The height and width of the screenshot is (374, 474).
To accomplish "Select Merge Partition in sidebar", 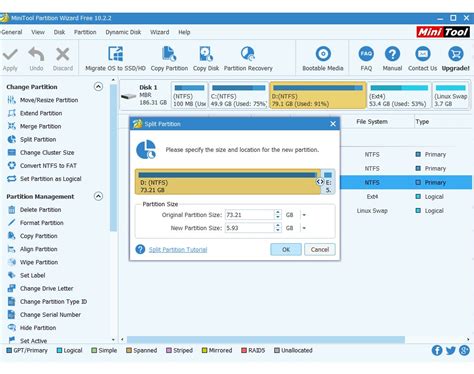I will [34, 126].
